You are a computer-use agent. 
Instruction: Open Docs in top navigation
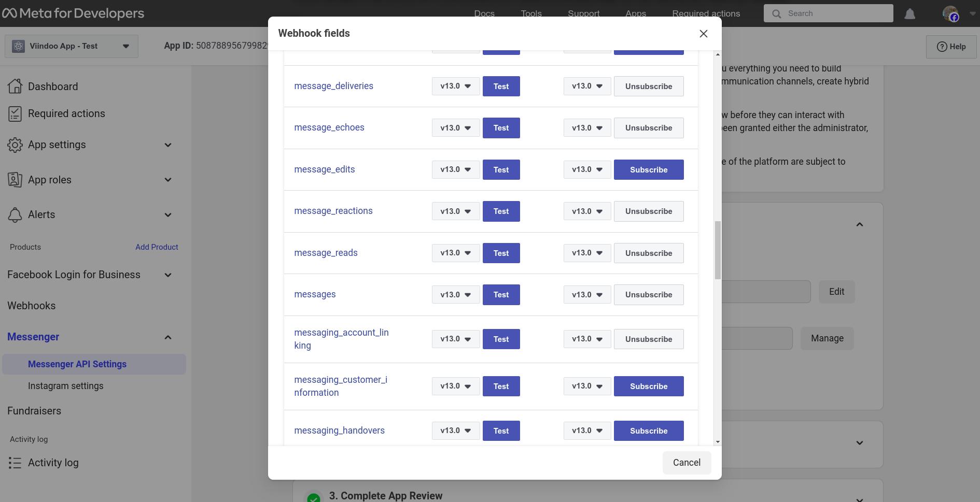click(484, 13)
